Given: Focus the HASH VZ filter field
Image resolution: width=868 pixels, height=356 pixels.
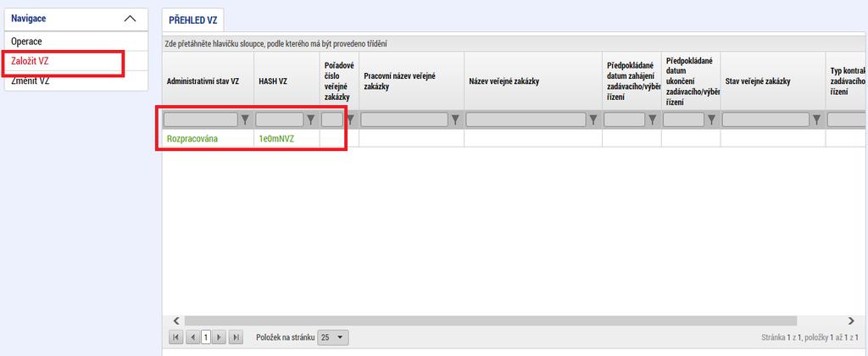Looking at the screenshot, I should tap(280, 120).
